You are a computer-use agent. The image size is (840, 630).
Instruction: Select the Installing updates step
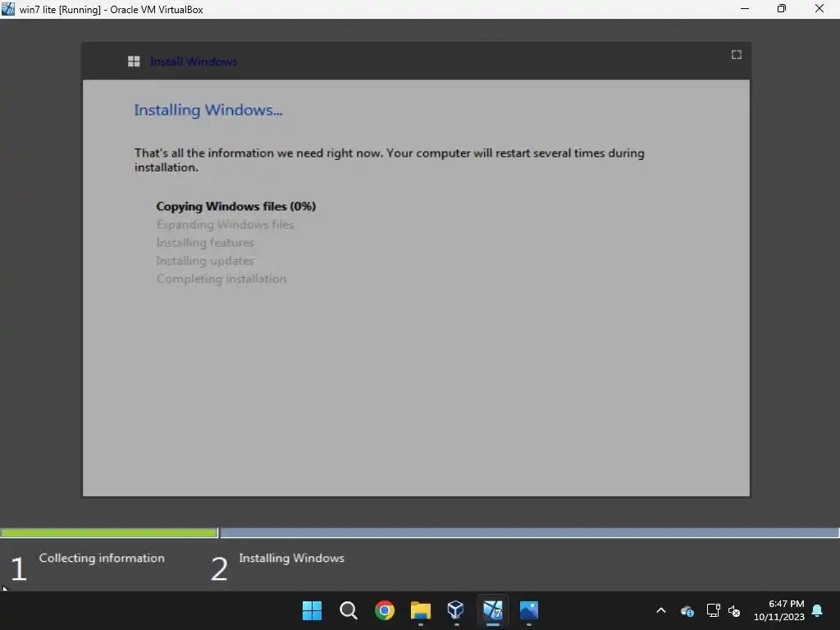[205, 261]
